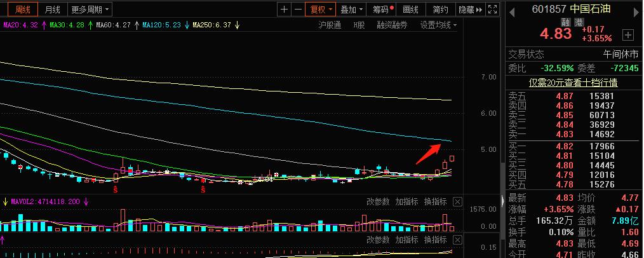The image size is (644, 258).
Task: Open the 筹码 chip distribution
Action: 382,9
